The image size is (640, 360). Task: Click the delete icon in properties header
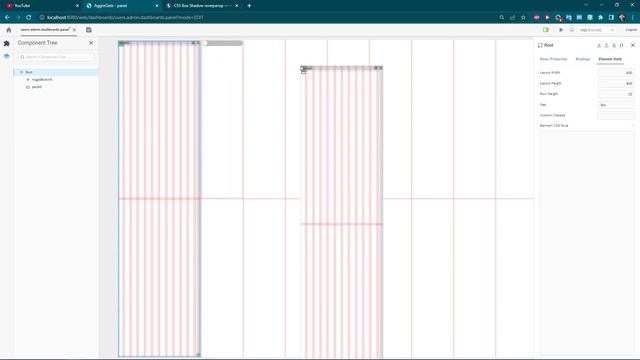point(614,45)
